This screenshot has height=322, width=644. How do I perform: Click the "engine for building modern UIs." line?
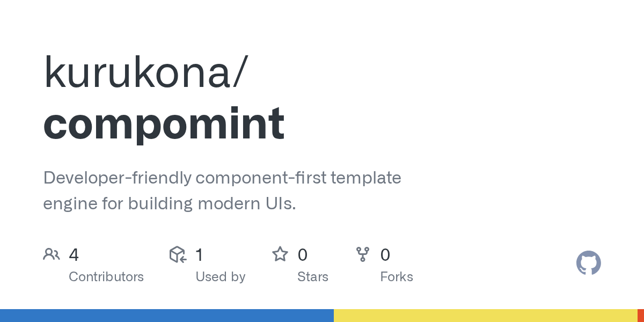click(170, 203)
